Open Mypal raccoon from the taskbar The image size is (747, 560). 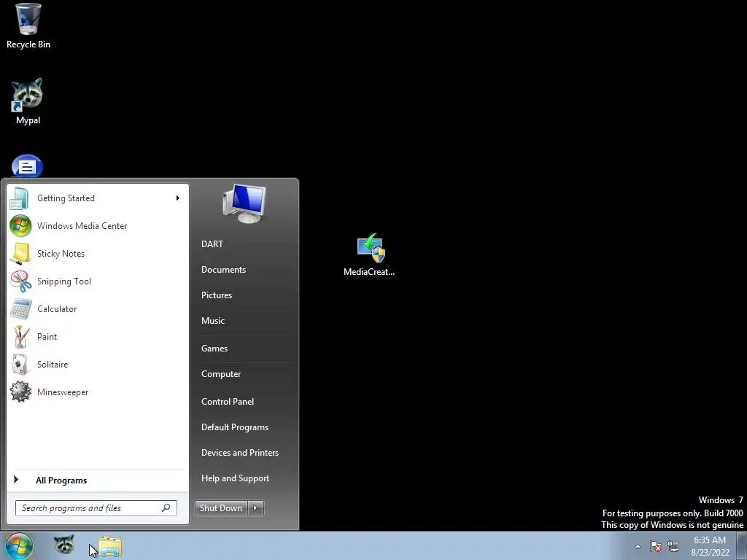pyautogui.click(x=64, y=545)
